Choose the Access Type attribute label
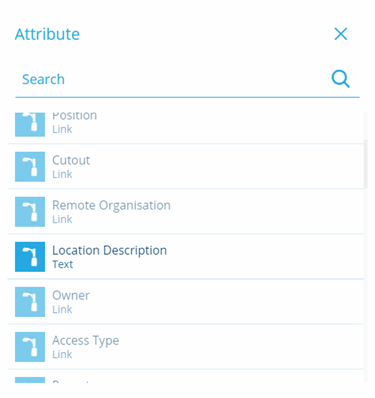 click(86, 341)
